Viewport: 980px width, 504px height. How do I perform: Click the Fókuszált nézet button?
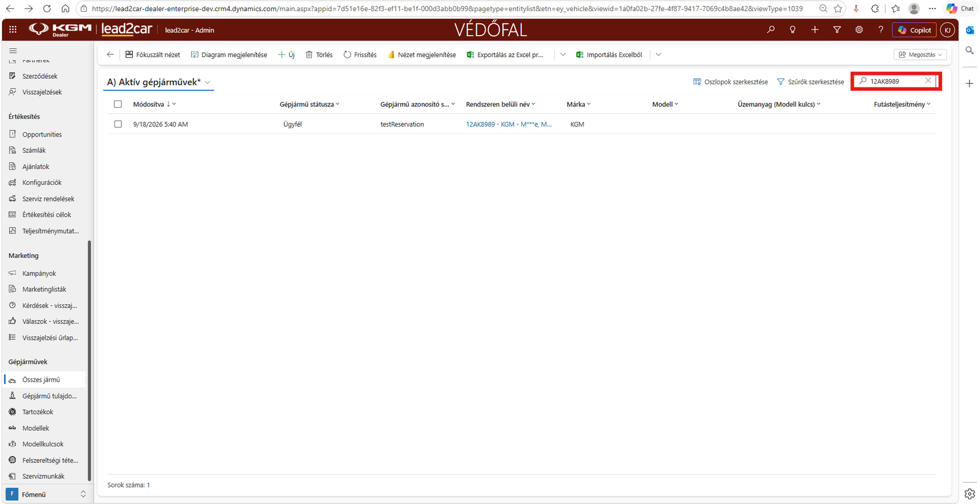tap(153, 55)
